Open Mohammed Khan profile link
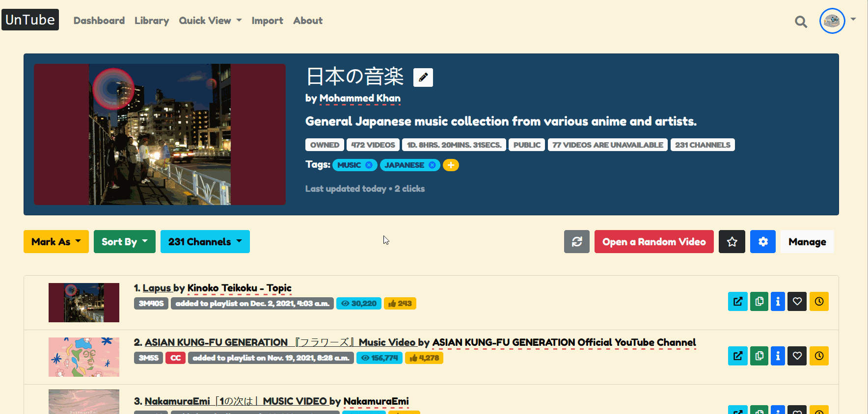868x414 pixels. pyautogui.click(x=360, y=98)
